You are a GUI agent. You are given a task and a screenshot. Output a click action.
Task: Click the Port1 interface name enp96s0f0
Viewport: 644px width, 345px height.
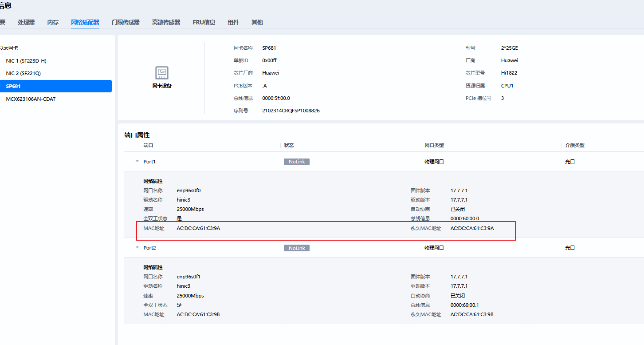pos(188,190)
